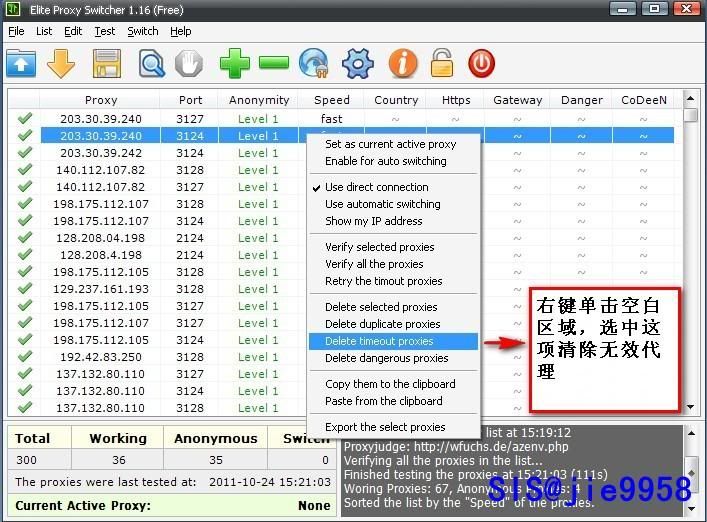Sort by the Gateway column header
The width and height of the screenshot is (707, 522).
[x=517, y=100]
